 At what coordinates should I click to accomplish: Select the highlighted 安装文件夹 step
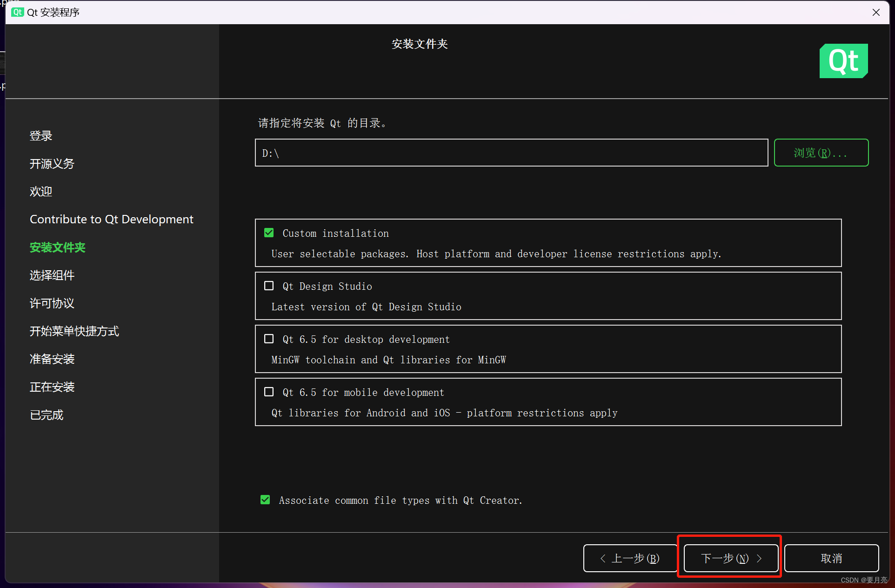(58, 247)
